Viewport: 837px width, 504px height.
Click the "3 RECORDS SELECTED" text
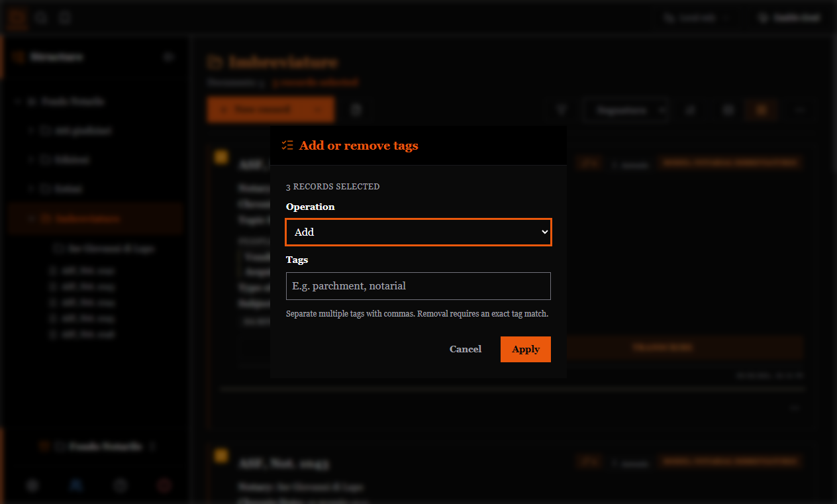tap(333, 187)
